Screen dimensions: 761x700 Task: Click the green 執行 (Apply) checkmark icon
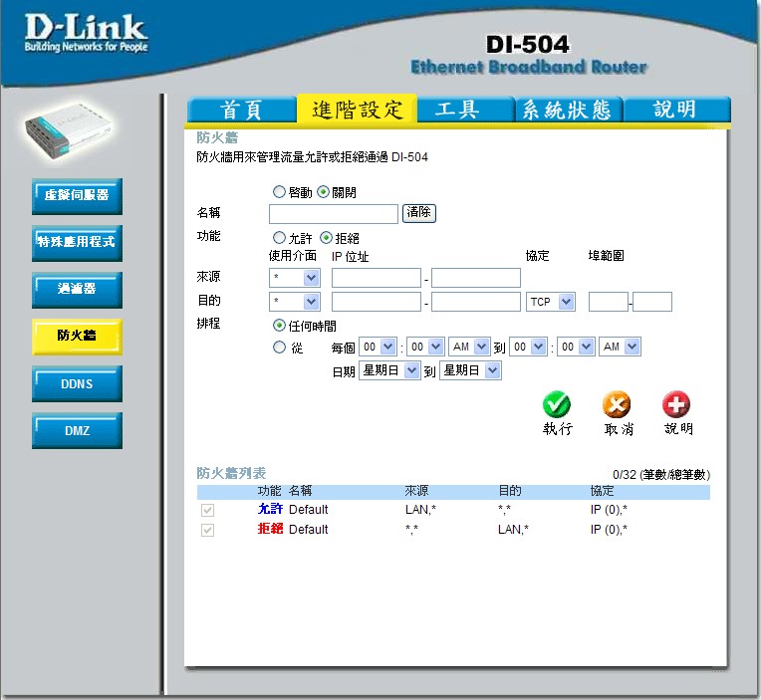tap(557, 405)
